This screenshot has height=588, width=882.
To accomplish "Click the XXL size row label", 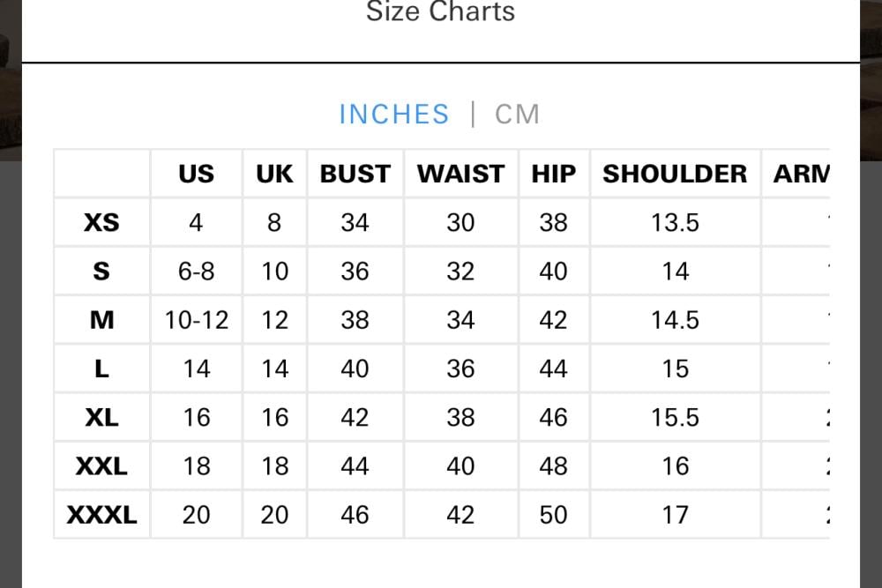I will coord(101,465).
